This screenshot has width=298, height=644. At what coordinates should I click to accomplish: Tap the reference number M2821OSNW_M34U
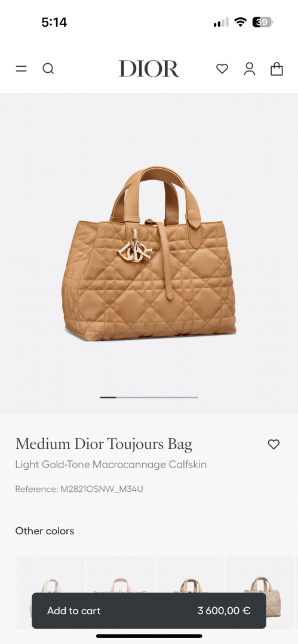pyautogui.click(x=102, y=489)
